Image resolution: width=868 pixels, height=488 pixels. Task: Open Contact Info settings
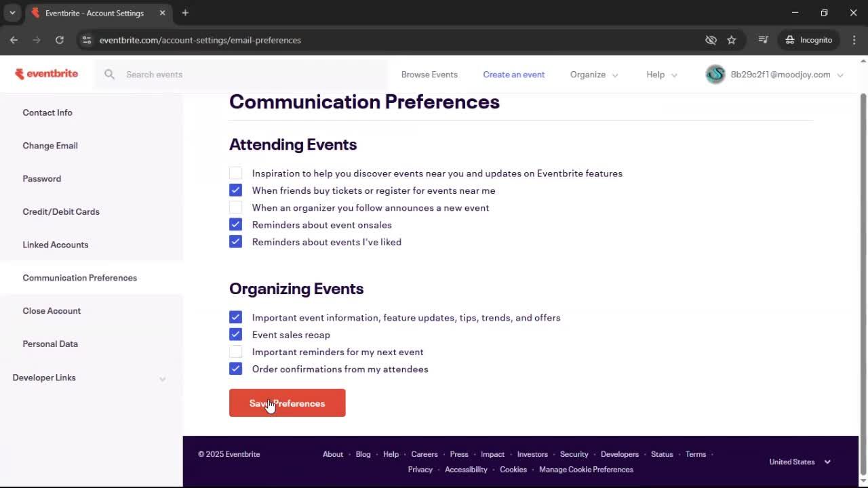coord(47,113)
